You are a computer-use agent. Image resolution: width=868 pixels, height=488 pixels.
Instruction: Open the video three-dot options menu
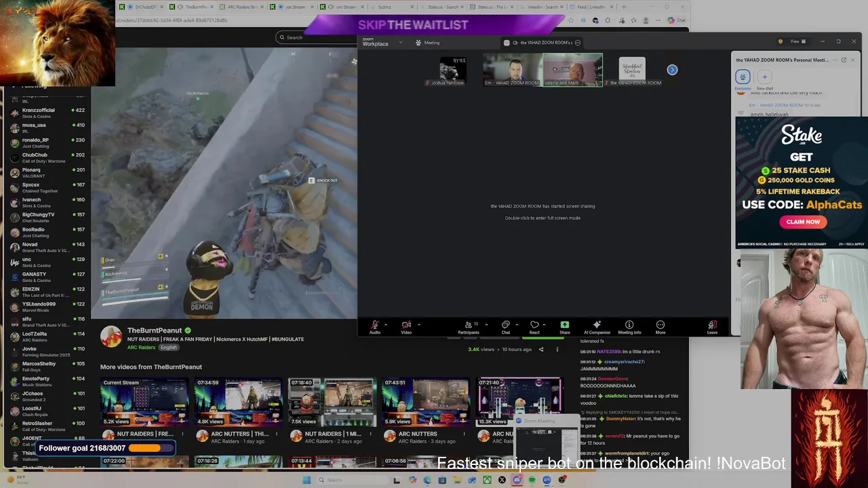click(557, 350)
